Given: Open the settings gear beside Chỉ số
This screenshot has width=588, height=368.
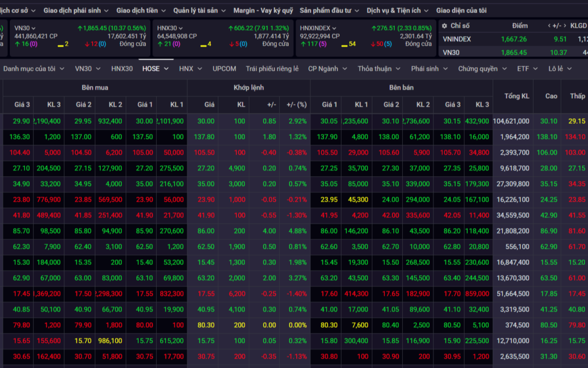Looking at the screenshot, I should tap(444, 26).
